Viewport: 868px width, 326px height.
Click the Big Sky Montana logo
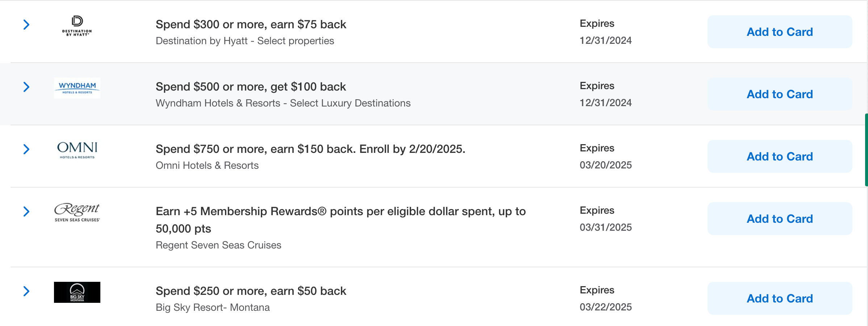tap(77, 292)
